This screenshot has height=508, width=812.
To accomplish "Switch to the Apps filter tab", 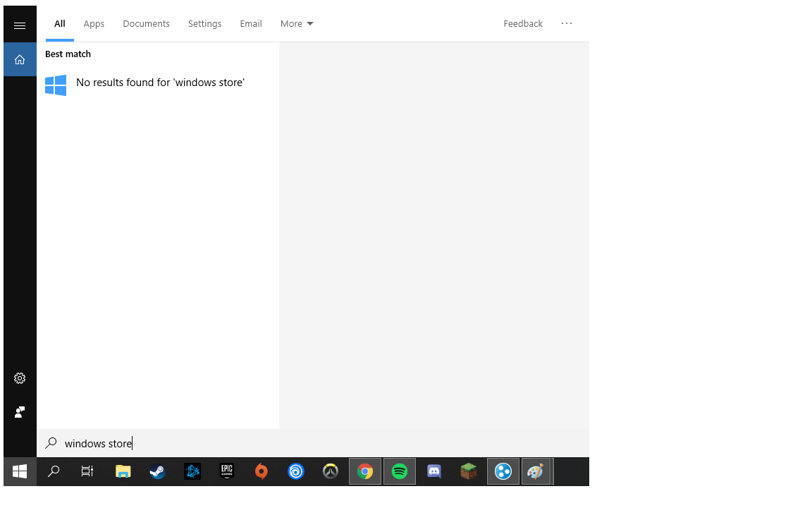I will click(x=94, y=24).
